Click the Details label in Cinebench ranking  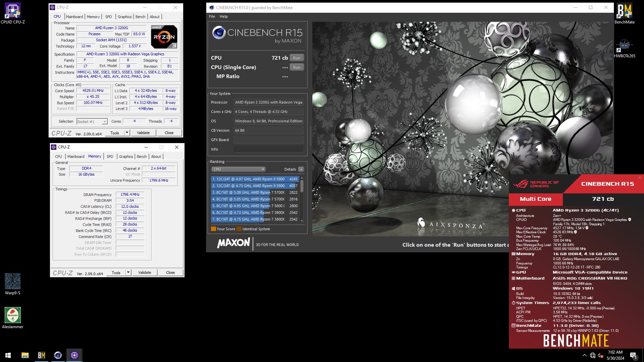click(x=290, y=169)
